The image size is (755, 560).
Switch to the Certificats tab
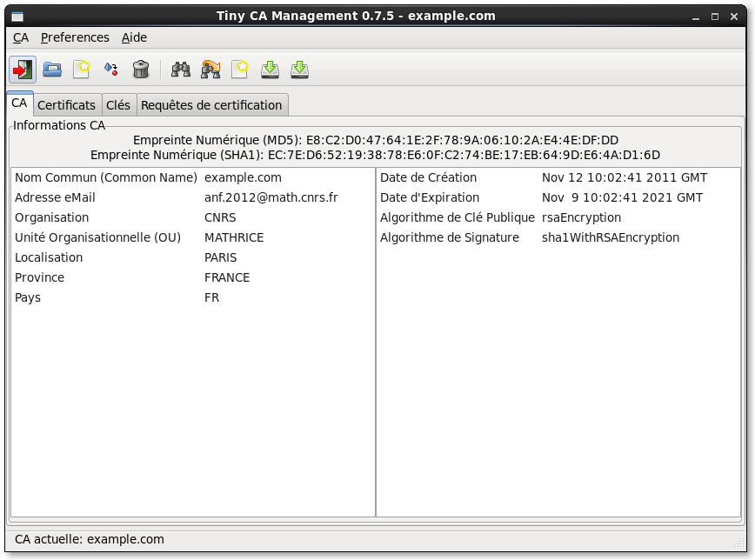click(x=67, y=105)
